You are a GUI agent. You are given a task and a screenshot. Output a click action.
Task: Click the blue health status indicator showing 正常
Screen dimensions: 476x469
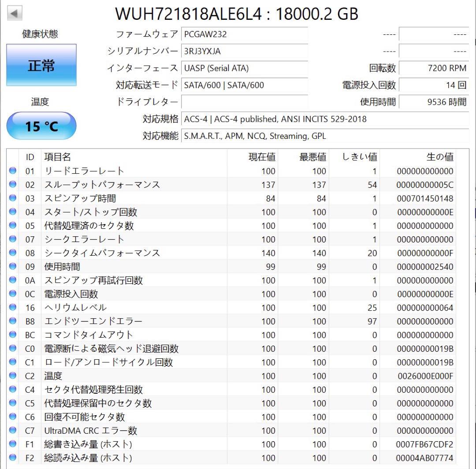pos(41,64)
